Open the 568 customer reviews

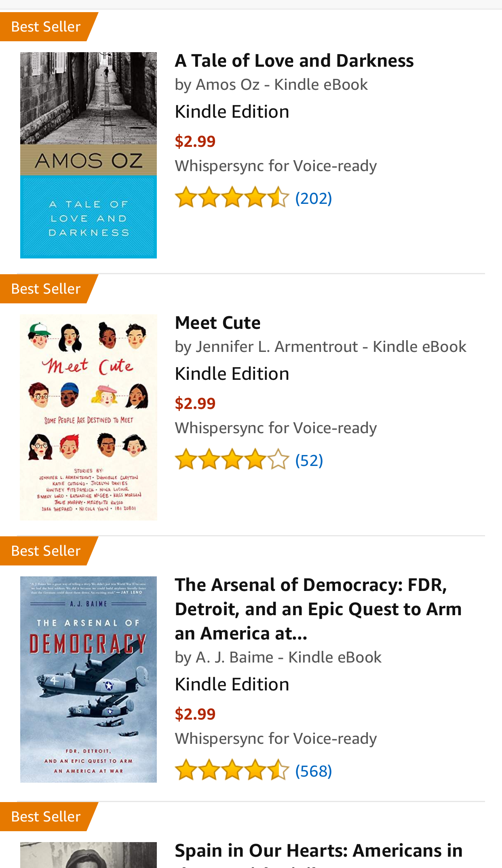(314, 771)
